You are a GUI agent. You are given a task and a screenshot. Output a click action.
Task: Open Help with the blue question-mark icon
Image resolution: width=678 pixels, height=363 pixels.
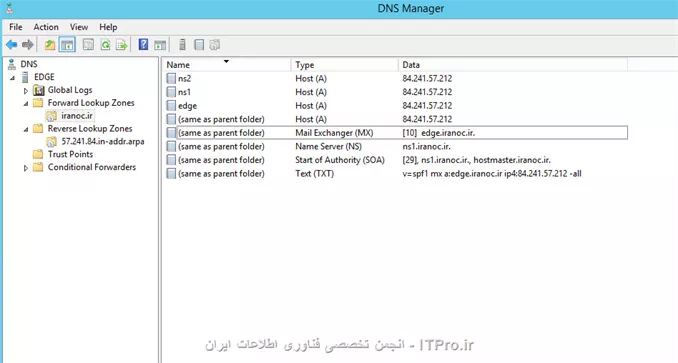(143, 45)
